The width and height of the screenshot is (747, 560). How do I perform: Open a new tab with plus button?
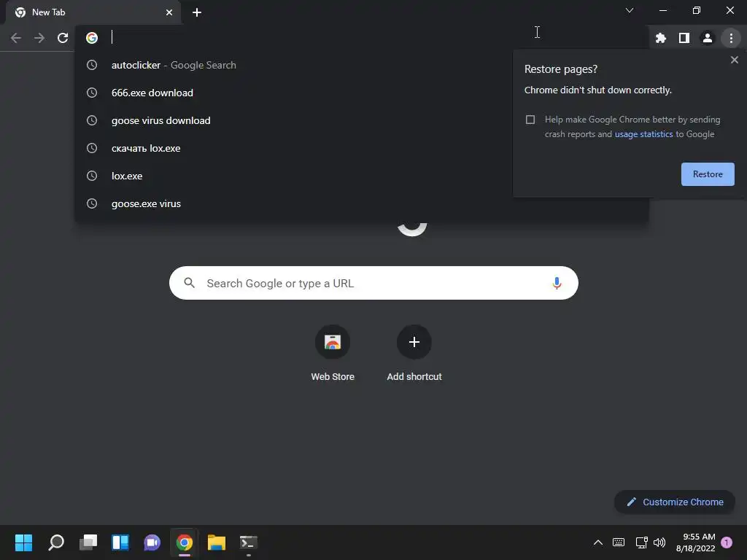click(x=197, y=12)
